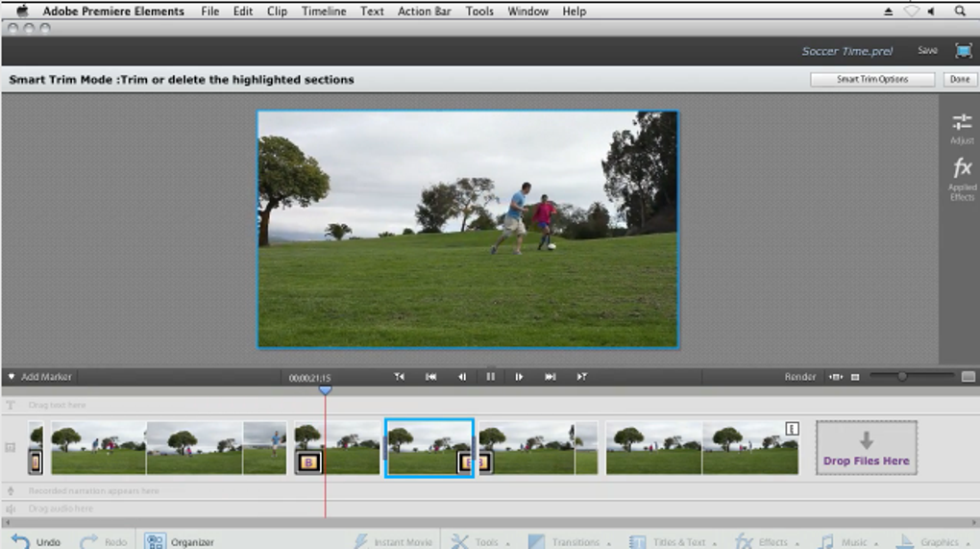Open the Action Bar menu
The width and height of the screenshot is (980, 549).
425,12
